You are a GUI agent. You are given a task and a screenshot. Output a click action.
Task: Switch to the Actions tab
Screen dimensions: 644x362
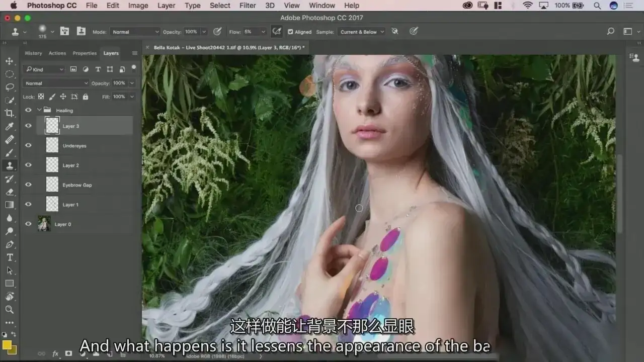pos(57,53)
